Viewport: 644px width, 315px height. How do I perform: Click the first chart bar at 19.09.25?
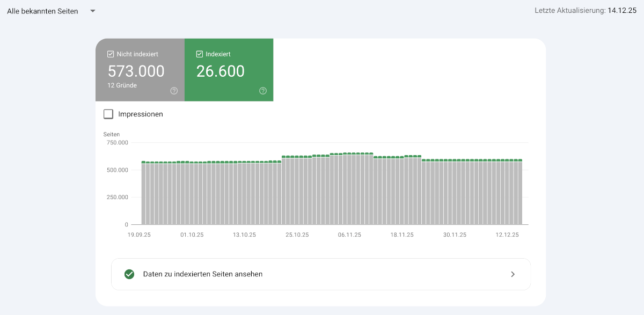(x=144, y=193)
